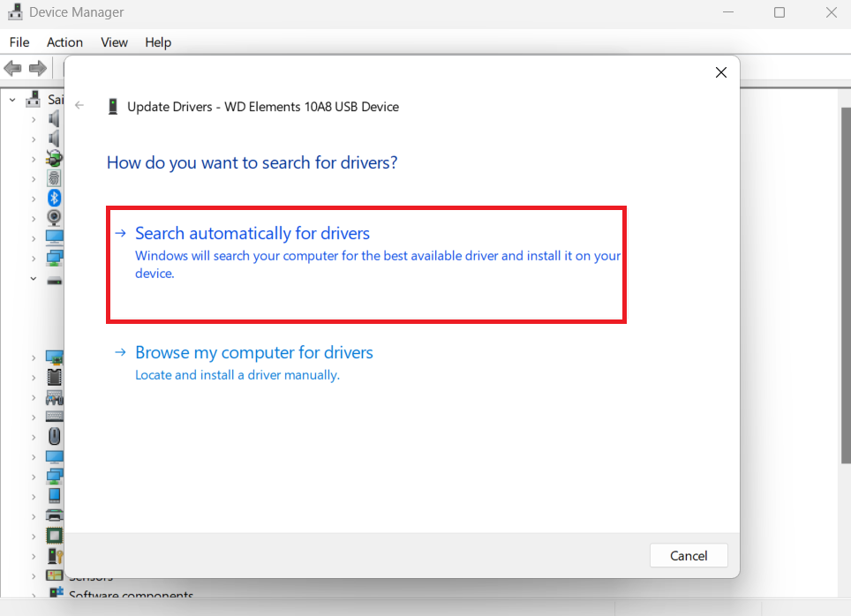Select the Disk drives category icon
The width and height of the screenshot is (851, 616).
pos(54,281)
